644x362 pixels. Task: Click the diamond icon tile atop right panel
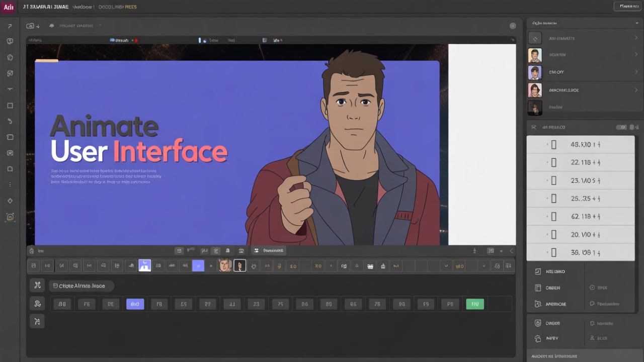(x=535, y=38)
